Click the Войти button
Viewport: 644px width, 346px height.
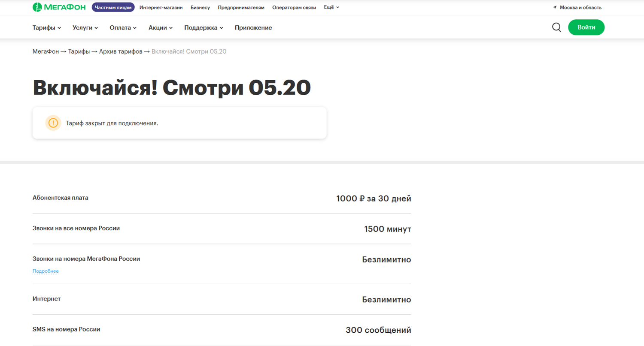point(586,27)
